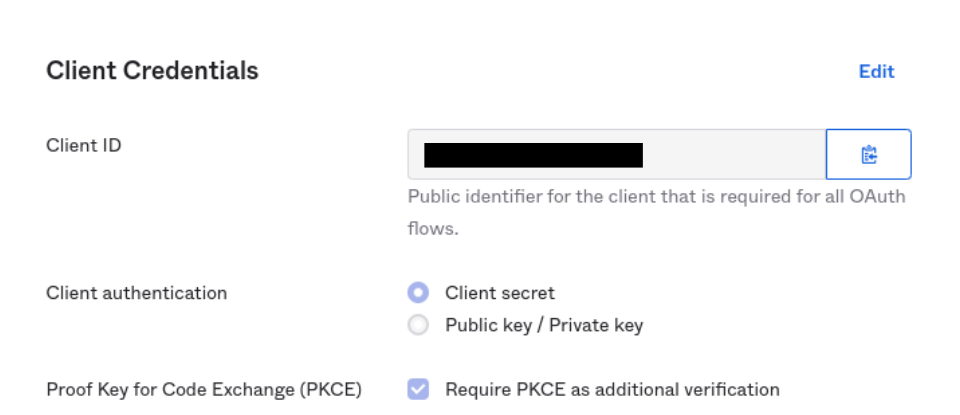
Task: Click the Client ID field label
Action: (x=84, y=146)
